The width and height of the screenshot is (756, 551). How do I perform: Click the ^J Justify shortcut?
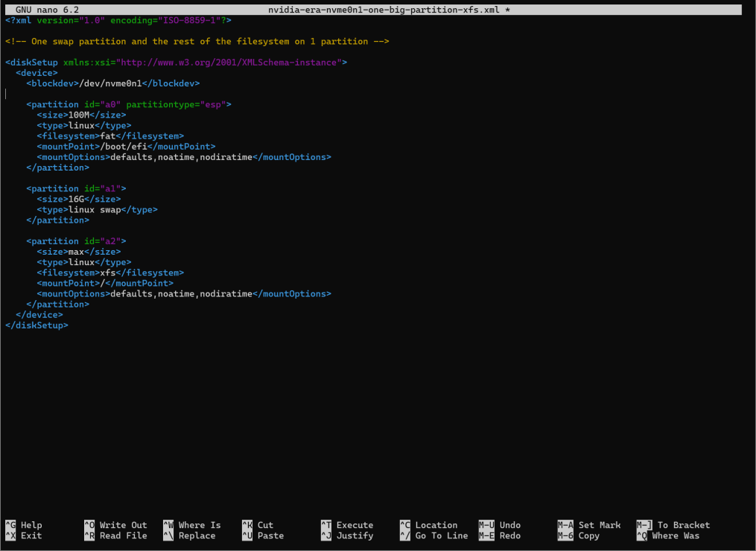(x=347, y=535)
